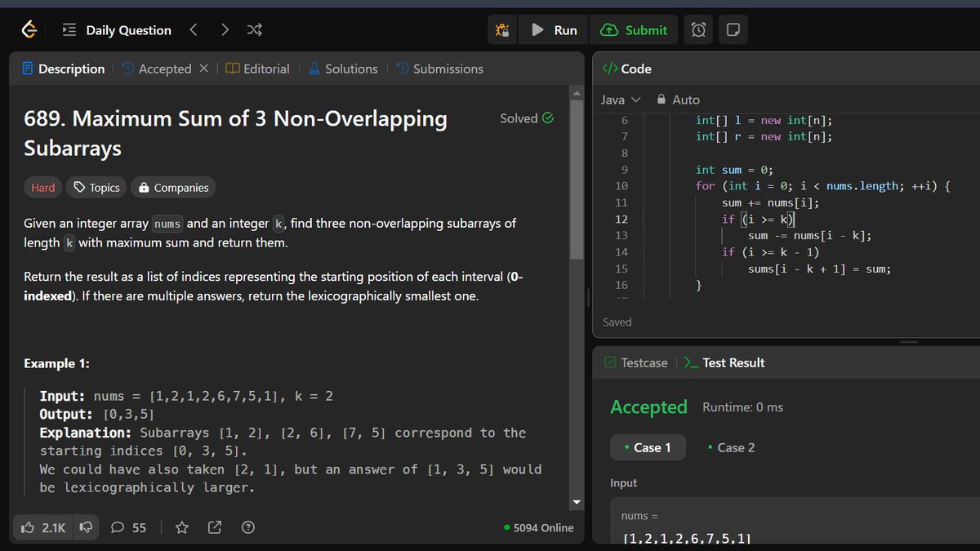
Task: Open the Companies locked tag
Action: click(x=173, y=188)
